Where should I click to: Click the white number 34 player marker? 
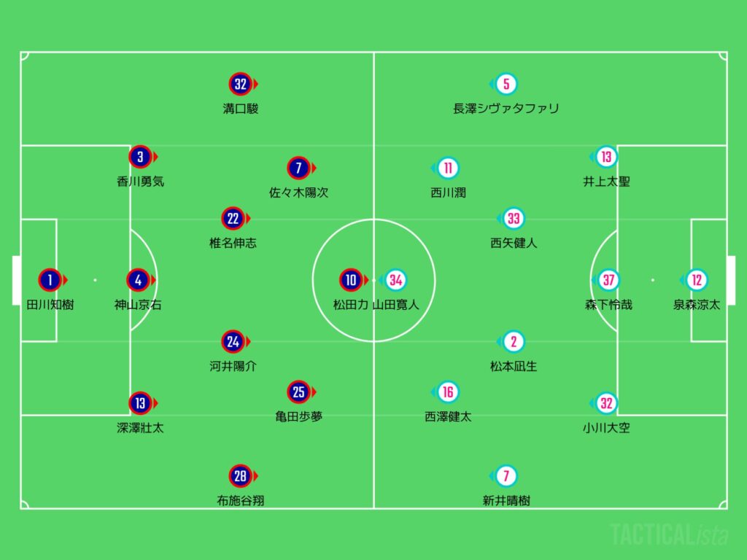395,279
